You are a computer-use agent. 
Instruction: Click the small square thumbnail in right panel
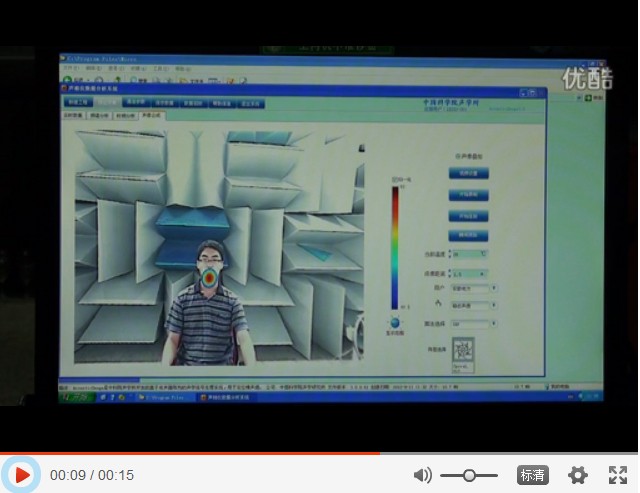click(464, 352)
